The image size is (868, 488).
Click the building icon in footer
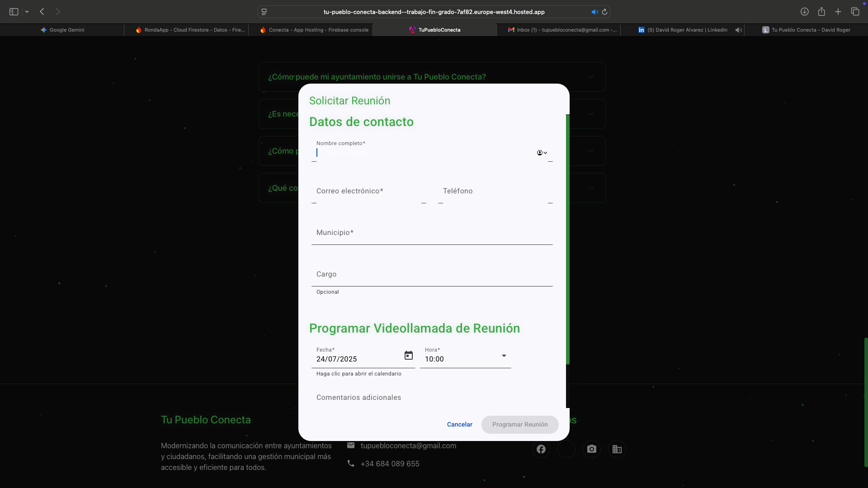point(617,449)
